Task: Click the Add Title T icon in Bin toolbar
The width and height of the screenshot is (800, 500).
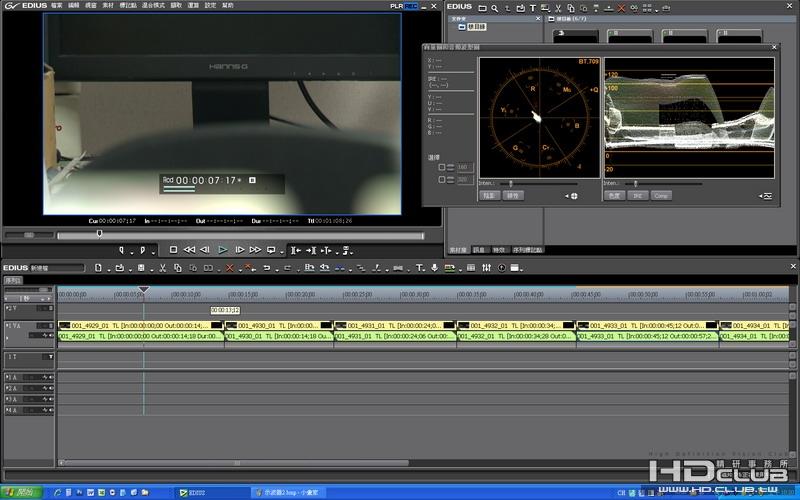Action: click(532, 8)
